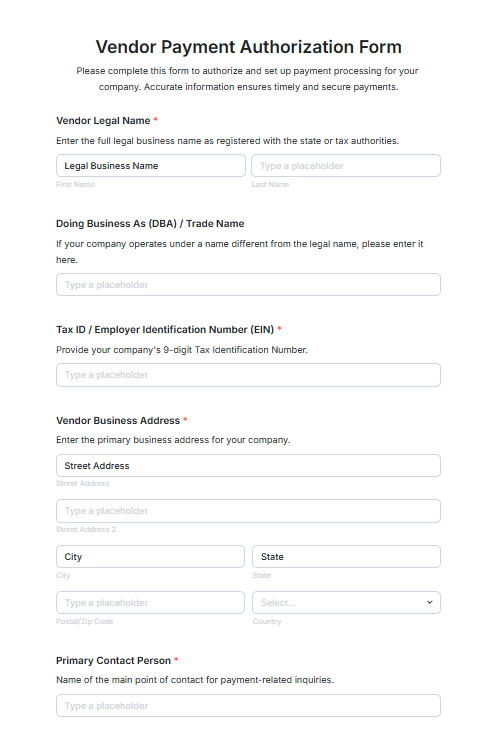Click the Vendor Business Address label
481x740 pixels.
click(118, 420)
